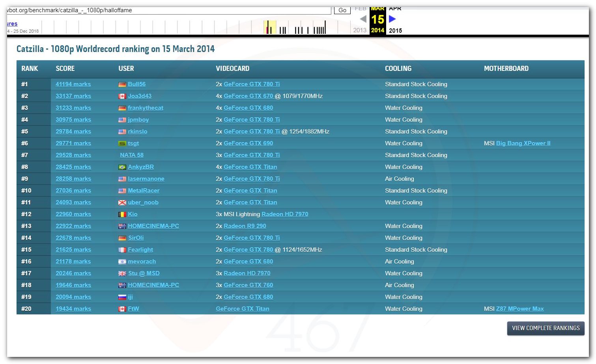Click the Canadian flag beside FtW
The height and width of the screenshot is (364, 596).
coord(122,309)
